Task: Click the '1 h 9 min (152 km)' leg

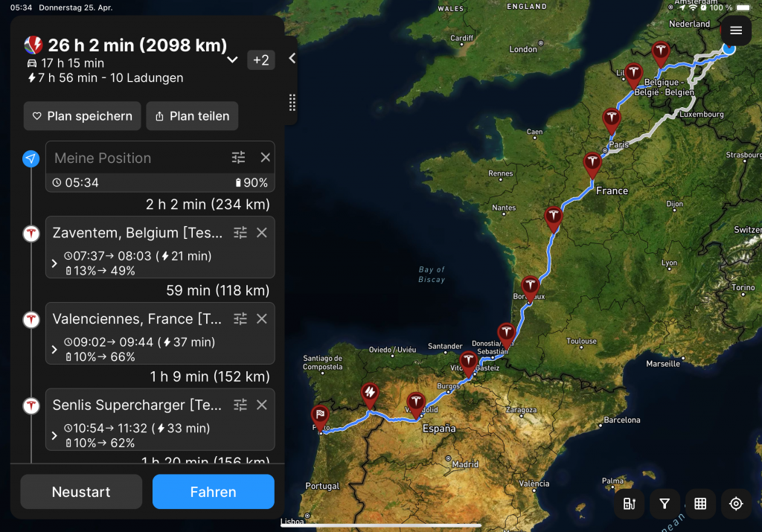Action: point(209,376)
